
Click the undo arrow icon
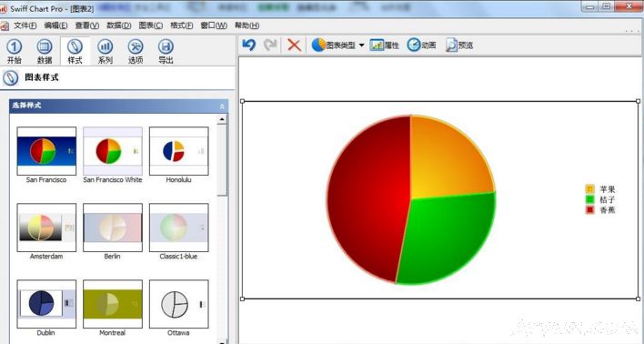(x=249, y=45)
